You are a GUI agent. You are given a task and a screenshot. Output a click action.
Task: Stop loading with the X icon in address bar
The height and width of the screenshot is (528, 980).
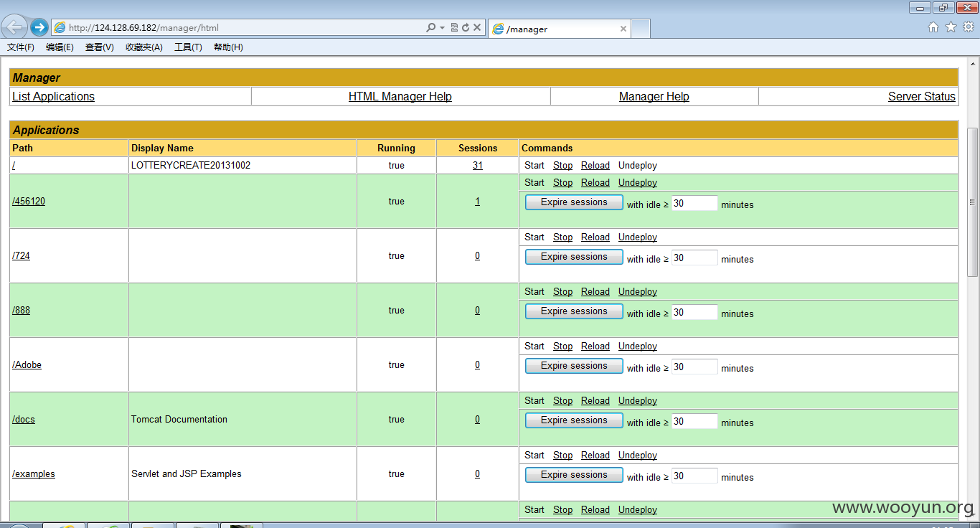point(477,28)
